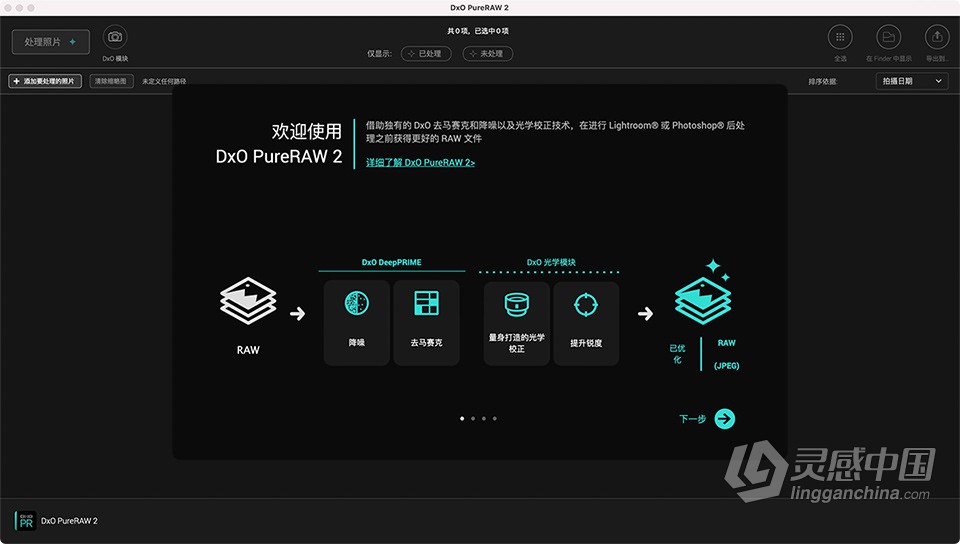The height and width of the screenshot is (544, 960).
Task: Click the 量身打造的光学校正 lens icon
Action: point(516,304)
